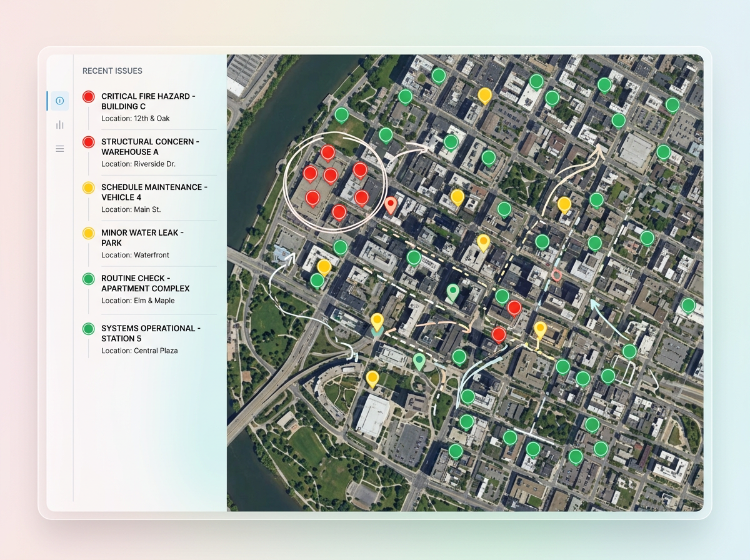Open the Routine Check - Apartment Complex issue

click(x=145, y=283)
